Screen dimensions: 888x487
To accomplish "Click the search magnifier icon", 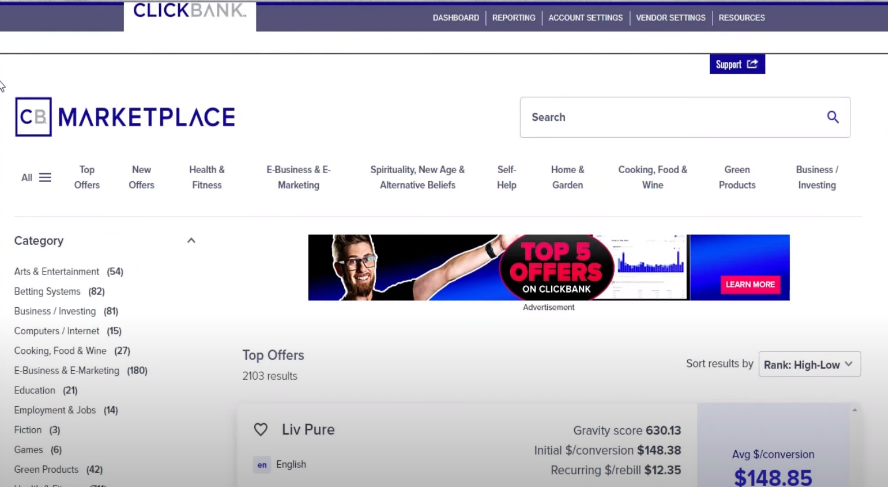I will coord(832,117).
